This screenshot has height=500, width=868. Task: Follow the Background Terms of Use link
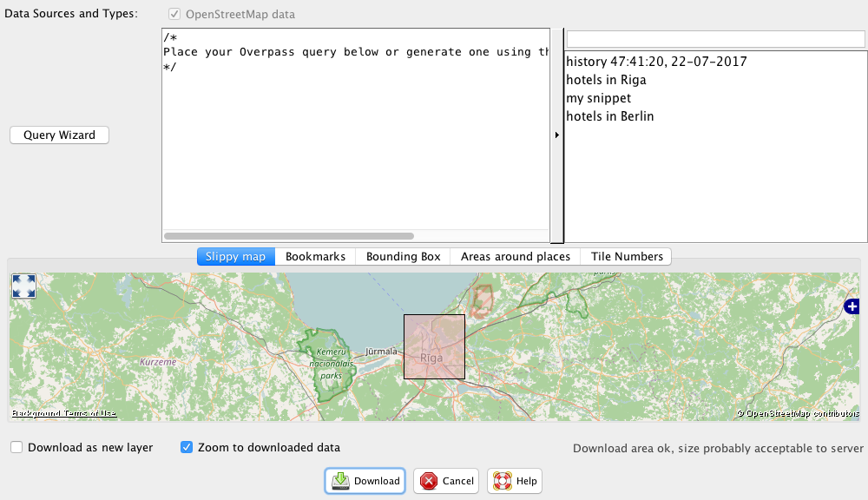click(x=64, y=413)
